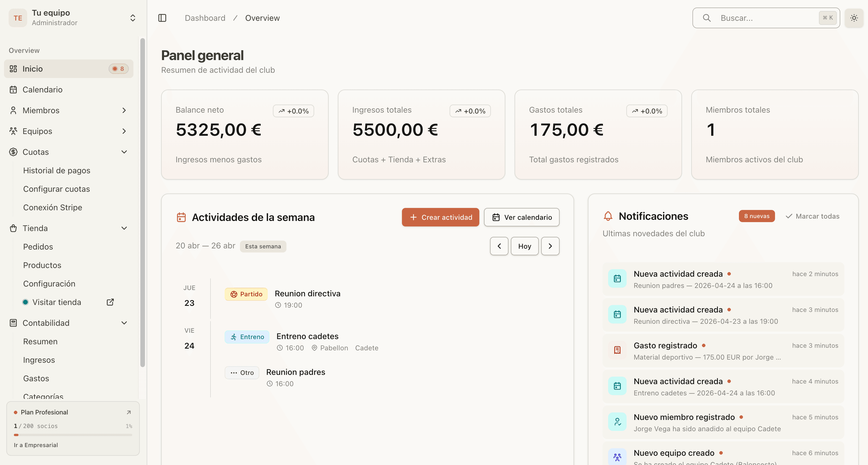Open Calendario in the sidebar
Viewport: 868px width, 465px height.
pos(69,90)
